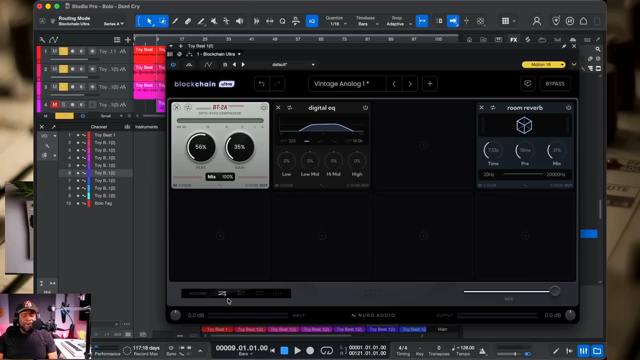Select the Listen (speaker) tool
The width and height of the screenshot is (640, 360).
tap(240, 21)
